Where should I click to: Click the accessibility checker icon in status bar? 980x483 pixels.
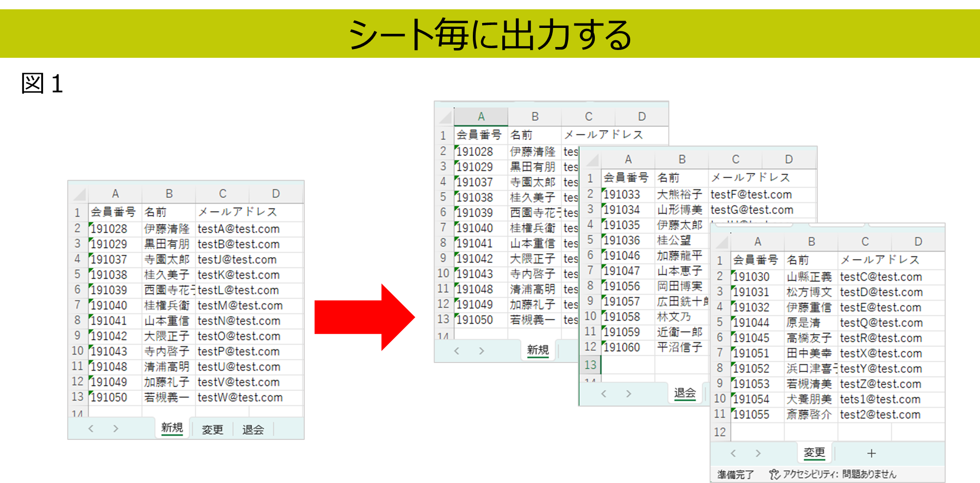[774, 474]
